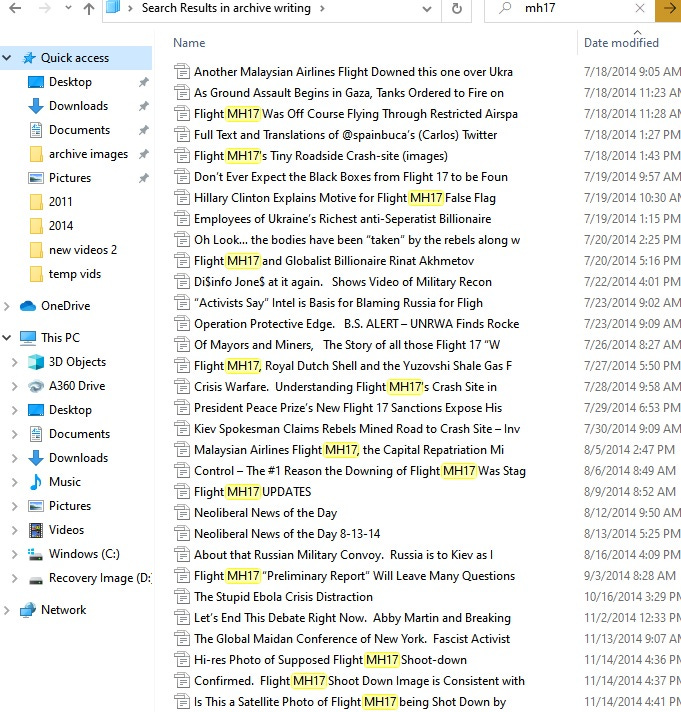Click file icon for 'Kiev Spokesman Claims' document

click(x=182, y=429)
